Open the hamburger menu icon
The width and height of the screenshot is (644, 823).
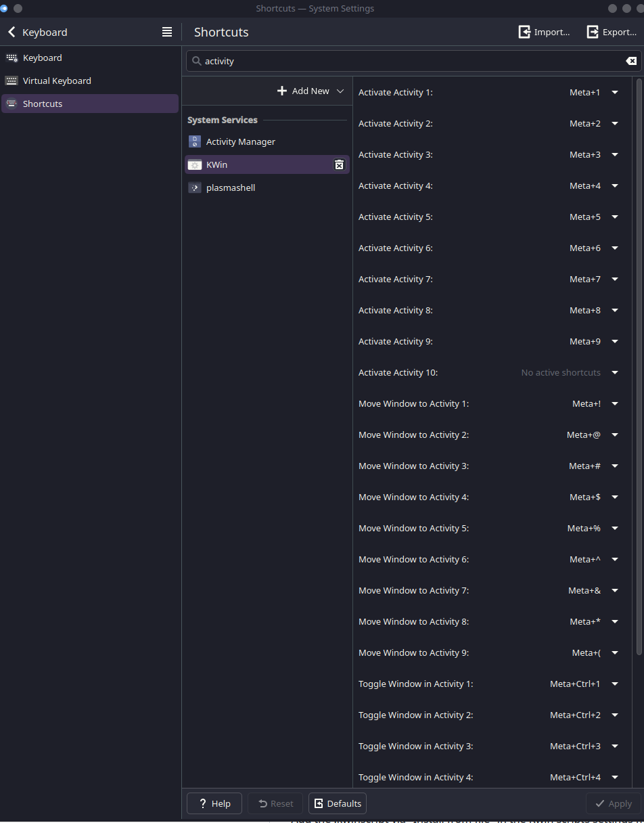167,32
